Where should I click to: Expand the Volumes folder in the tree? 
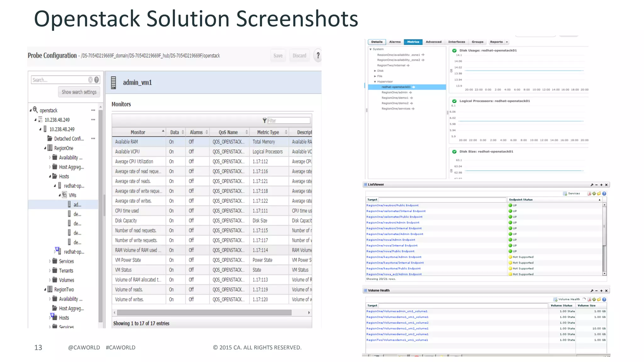pos(50,280)
